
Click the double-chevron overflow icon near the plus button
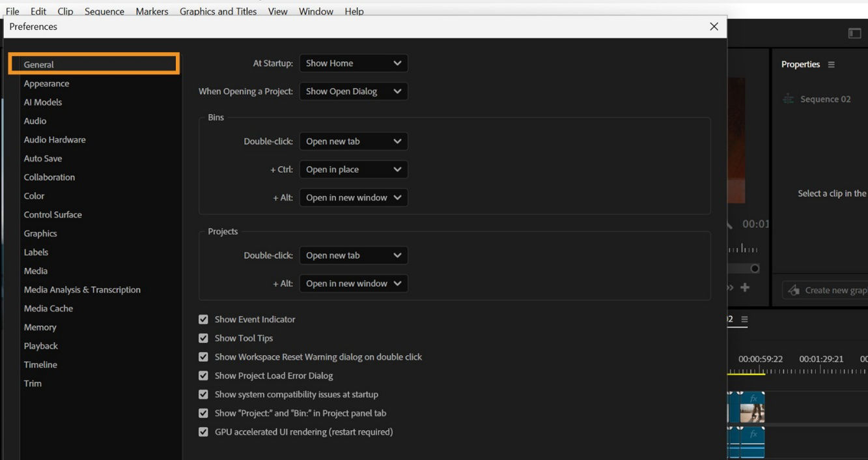[728, 287]
